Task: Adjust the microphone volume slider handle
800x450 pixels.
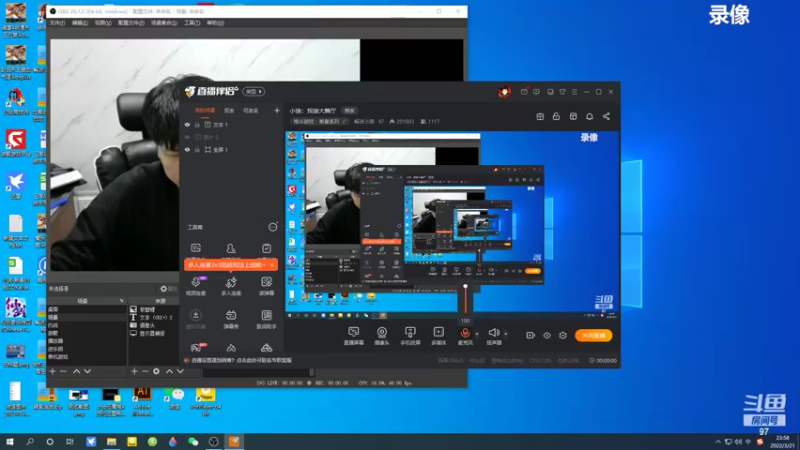Action: coord(465,287)
